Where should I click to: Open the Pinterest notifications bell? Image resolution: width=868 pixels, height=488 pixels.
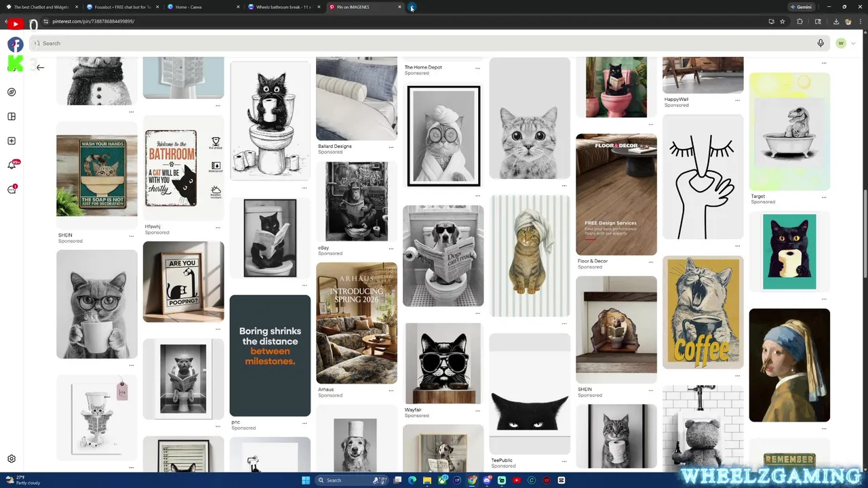12,165
